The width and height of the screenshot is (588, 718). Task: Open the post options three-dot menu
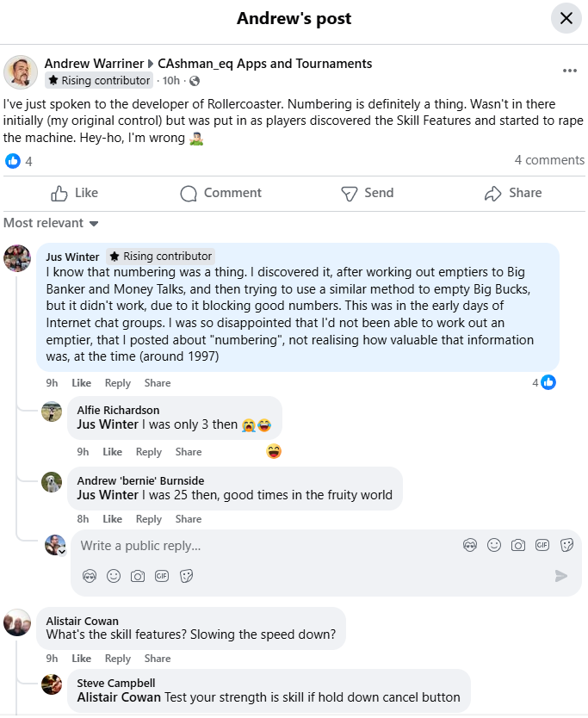(569, 71)
